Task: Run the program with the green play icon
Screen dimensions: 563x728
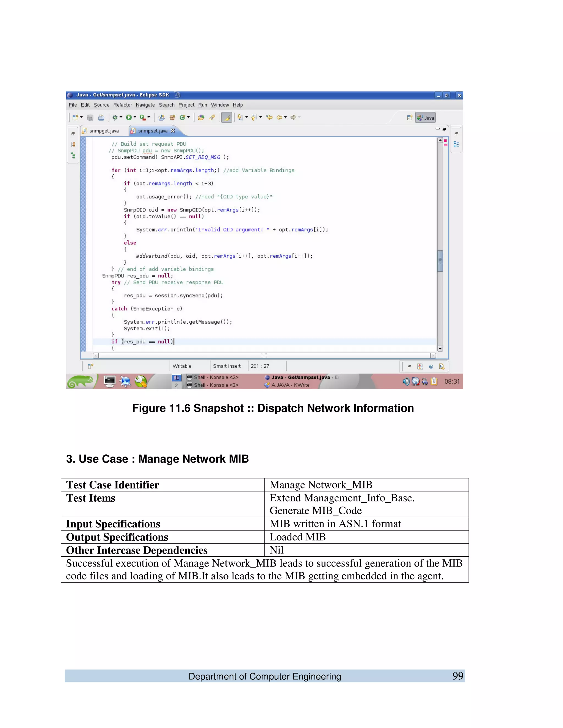Action: coord(129,117)
